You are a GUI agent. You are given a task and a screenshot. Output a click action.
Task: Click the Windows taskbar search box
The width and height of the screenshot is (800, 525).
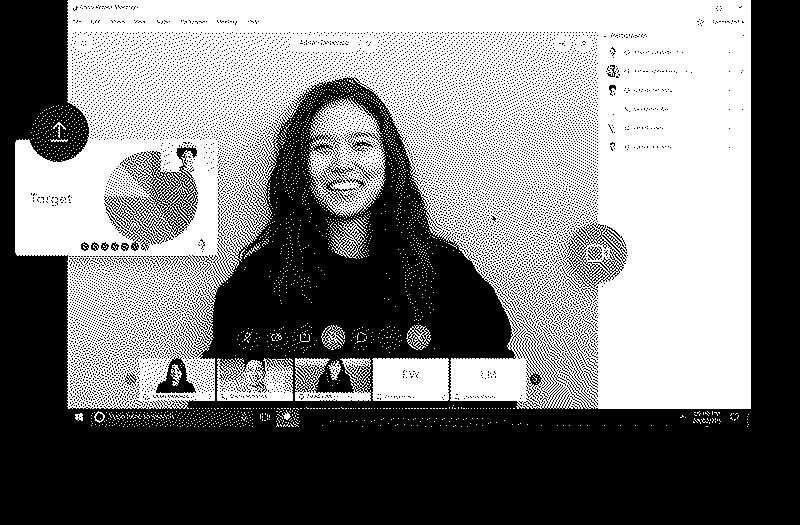click(x=170, y=416)
